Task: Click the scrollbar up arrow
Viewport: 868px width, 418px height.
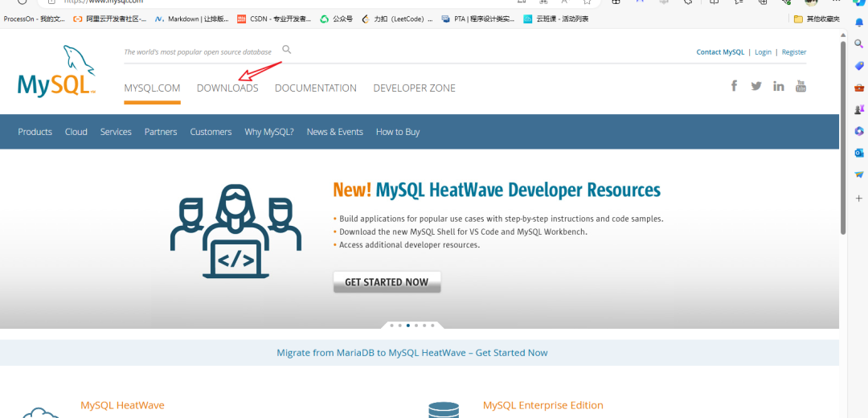Action: coord(843,35)
